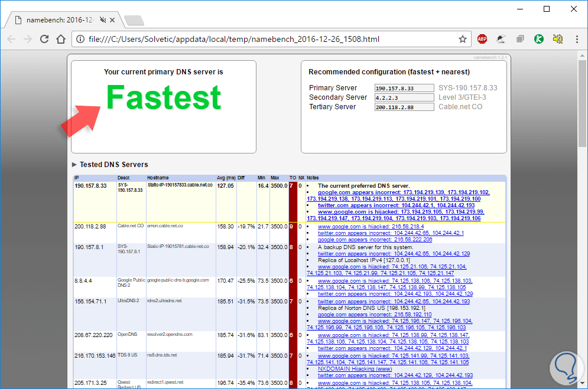The width and height of the screenshot is (588, 389).
Task: Reload the namebench results page
Action: [x=44, y=39]
